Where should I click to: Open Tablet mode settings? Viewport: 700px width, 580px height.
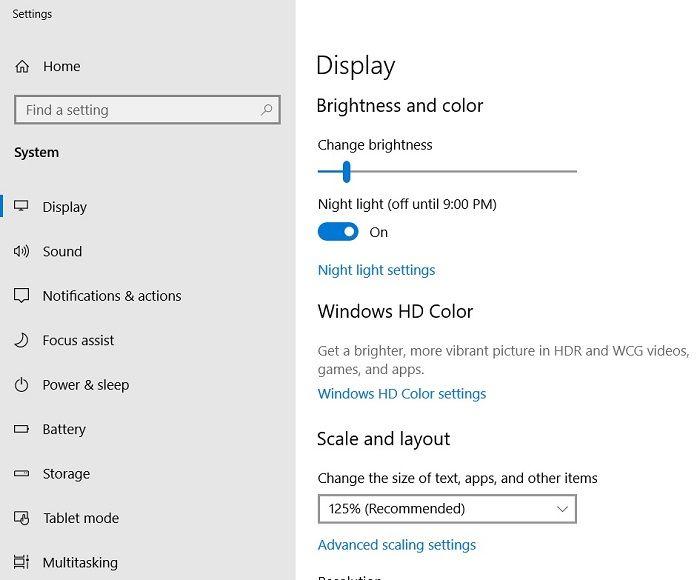(81, 518)
